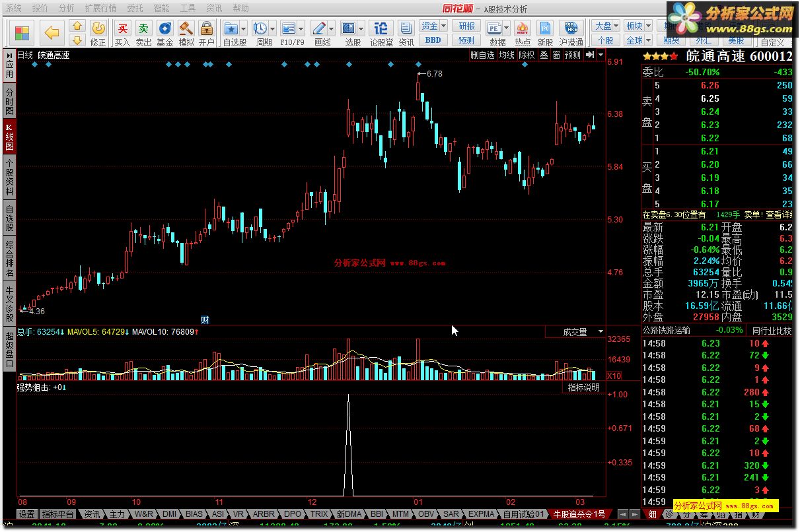Expand the 周期 period dropdown arrow
Image resolution: width=800 pixels, height=532 pixels.
pyautogui.click(x=273, y=28)
